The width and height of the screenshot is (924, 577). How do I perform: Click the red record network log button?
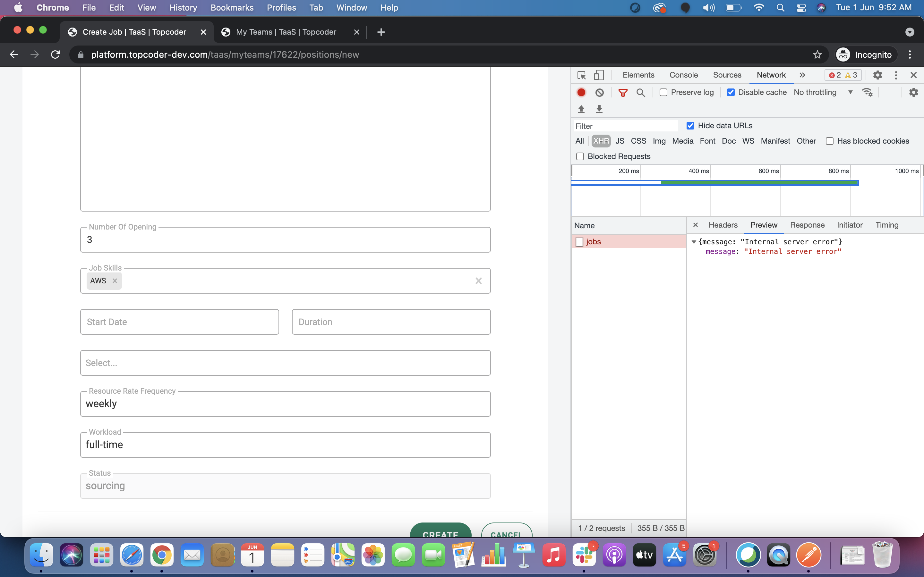pyautogui.click(x=581, y=92)
